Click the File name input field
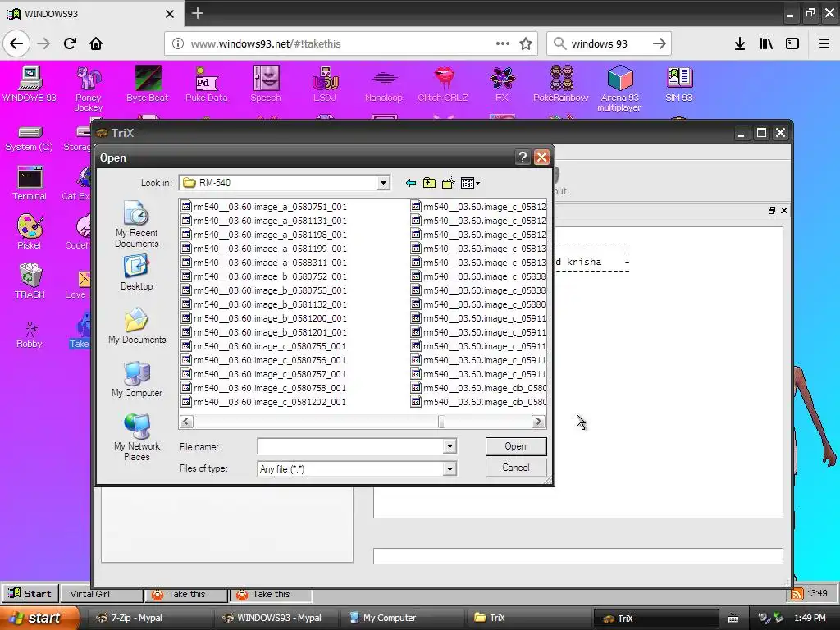 click(x=350, y=446)
